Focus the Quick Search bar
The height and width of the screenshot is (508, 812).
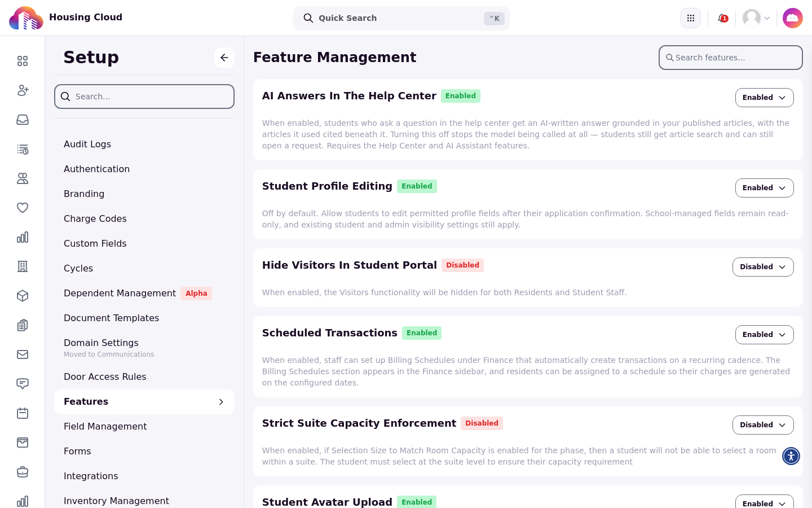(401, 18)
